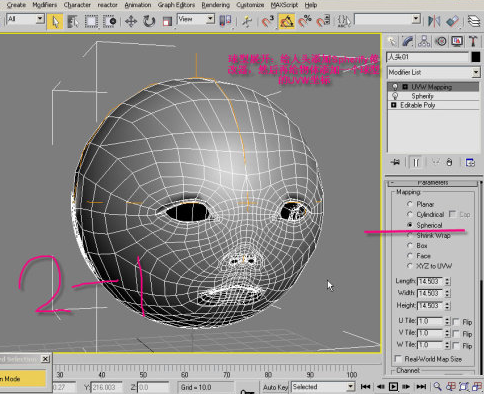
Task: Activate the Select and Scale tool
Action: pos(167,22)
